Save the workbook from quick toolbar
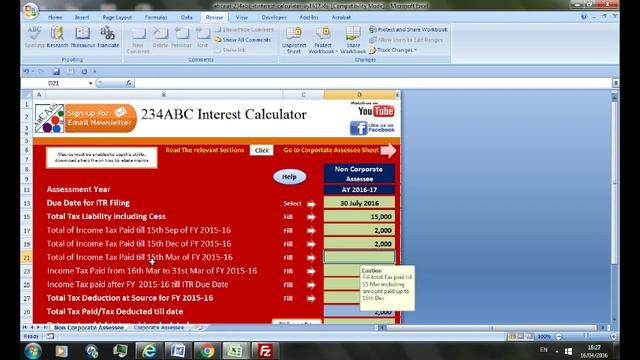Screen dimensions: 640x360 (56, 71)
